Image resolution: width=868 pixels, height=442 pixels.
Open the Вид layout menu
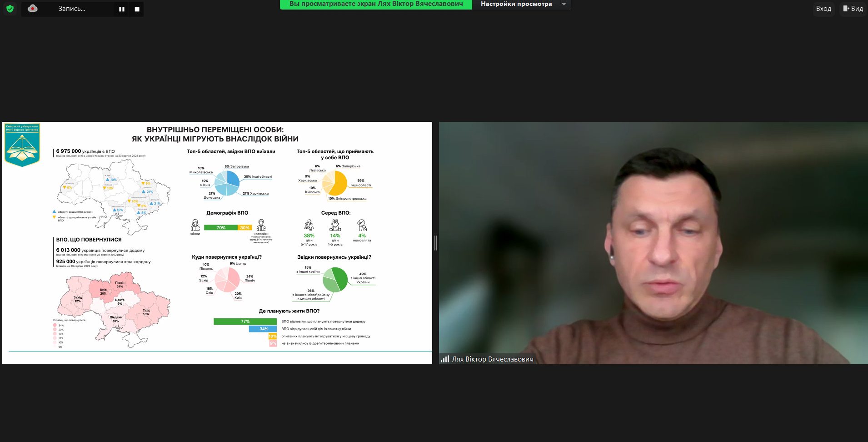[x=853, y=9]
